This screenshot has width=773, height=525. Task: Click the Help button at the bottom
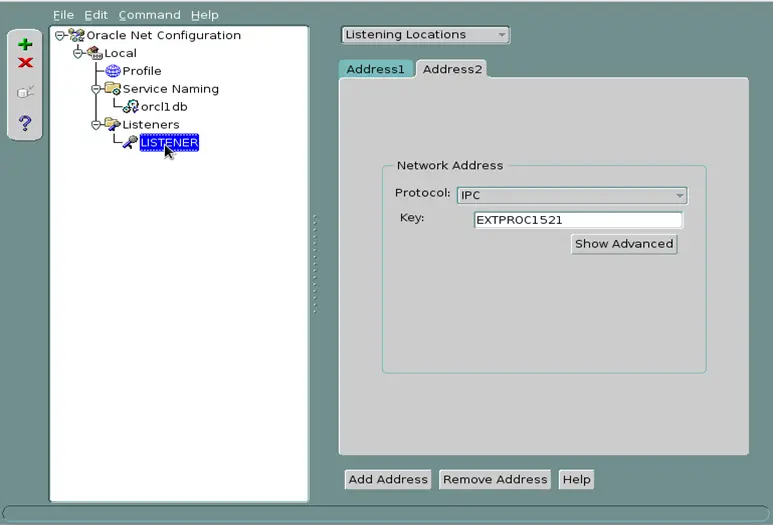[x=576, y=479]
